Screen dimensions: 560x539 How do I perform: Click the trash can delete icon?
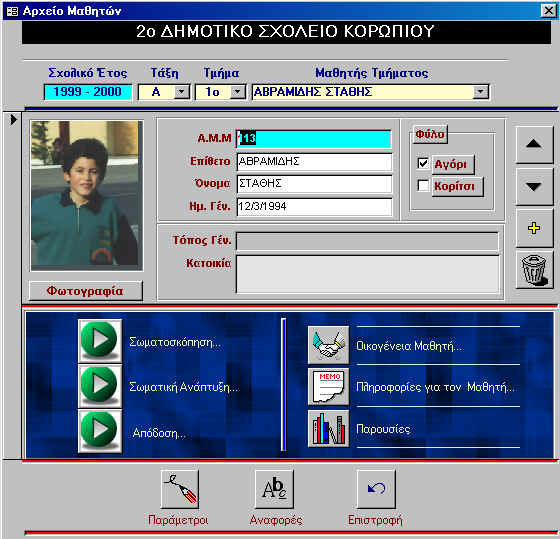(534, 269)
